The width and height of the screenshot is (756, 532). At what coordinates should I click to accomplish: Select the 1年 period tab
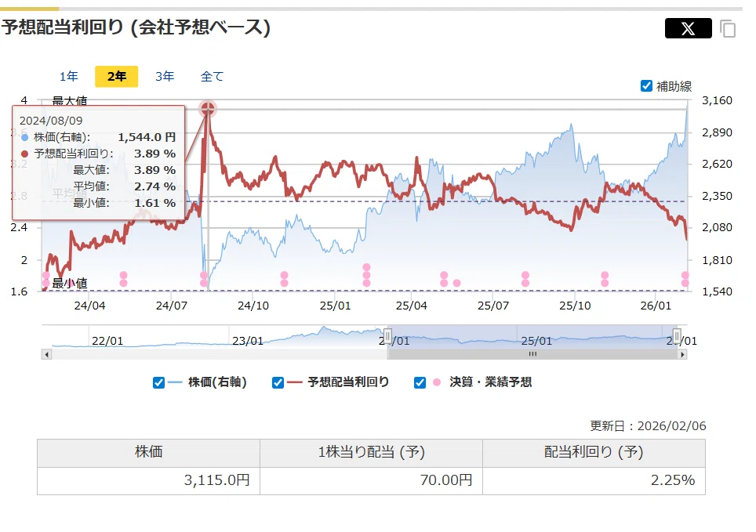click(x=68, y=76)
